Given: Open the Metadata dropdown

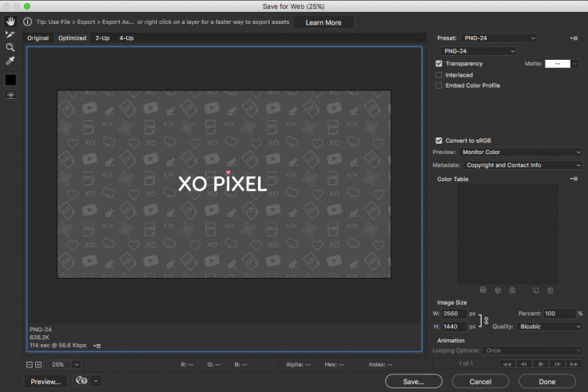Looking at the screenshot, I should pos(522,165).
